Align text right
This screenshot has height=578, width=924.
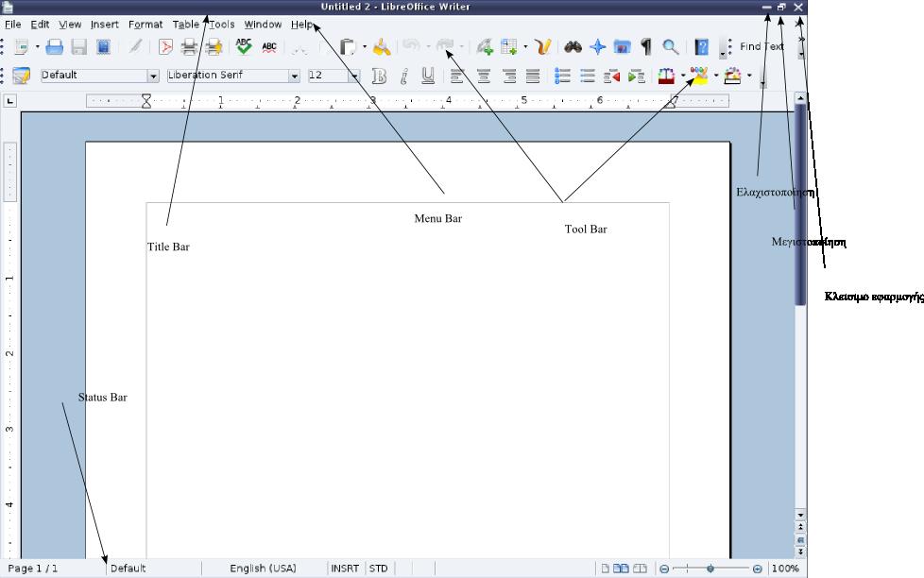click(x=508, y=76)
